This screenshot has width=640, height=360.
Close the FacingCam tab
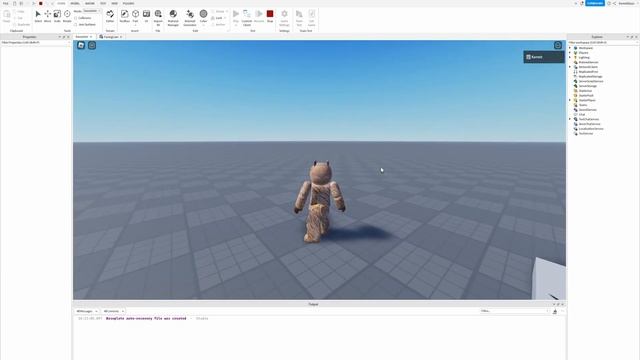point(121,37)
